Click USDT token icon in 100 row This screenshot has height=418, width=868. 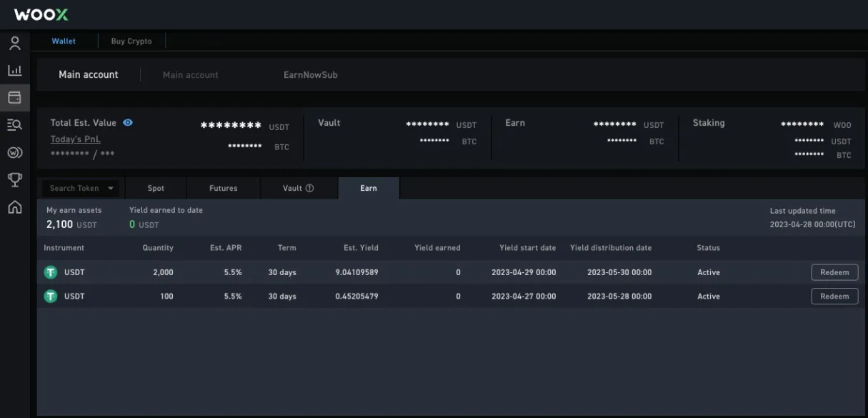click(x=51, y=296)
